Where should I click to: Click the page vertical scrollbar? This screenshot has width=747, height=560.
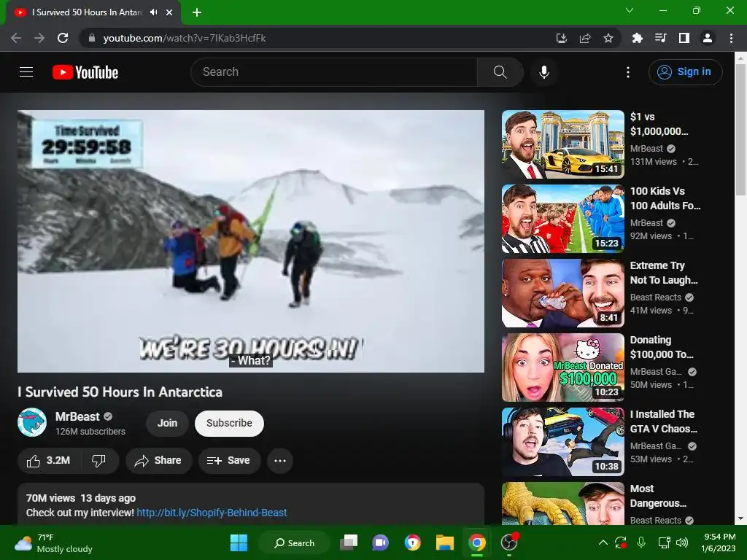(740, 130)
